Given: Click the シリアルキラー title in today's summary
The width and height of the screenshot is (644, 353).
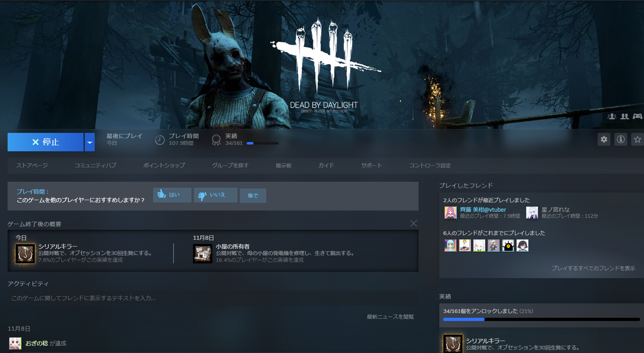Looking at the screenshot, I should 58,247.
